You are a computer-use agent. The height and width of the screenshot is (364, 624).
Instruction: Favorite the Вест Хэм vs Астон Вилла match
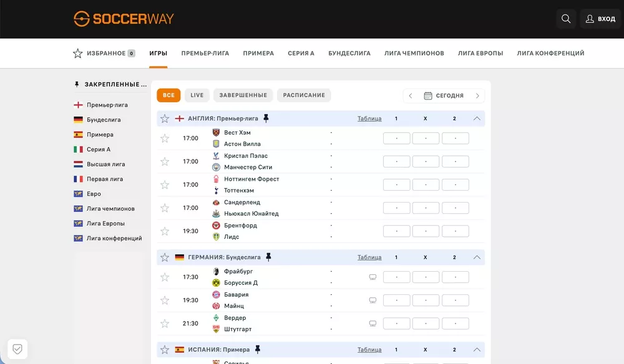tap(165, 138)
